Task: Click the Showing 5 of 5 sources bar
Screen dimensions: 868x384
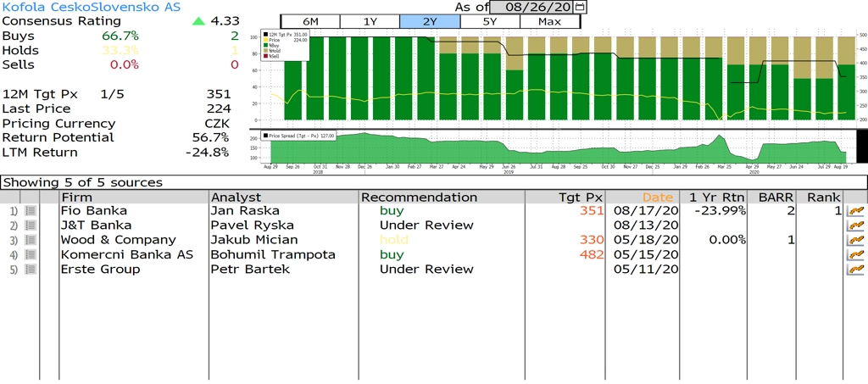Action: (433, 182)
